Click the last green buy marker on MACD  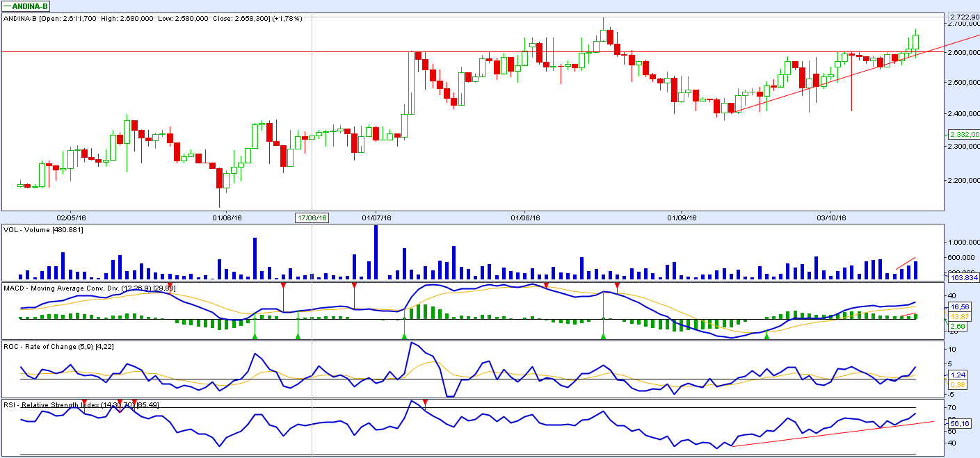(766, 336)
